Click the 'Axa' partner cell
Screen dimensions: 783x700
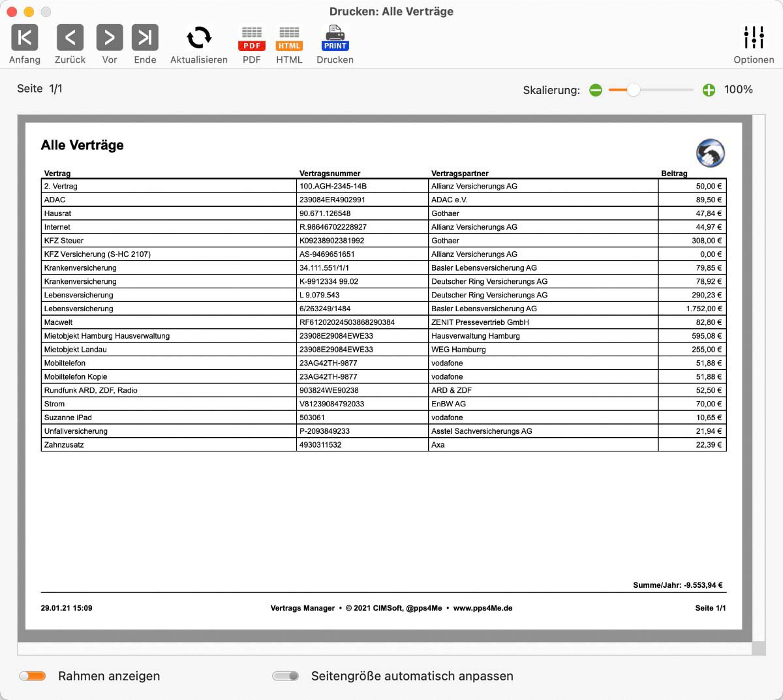(543, 445)
